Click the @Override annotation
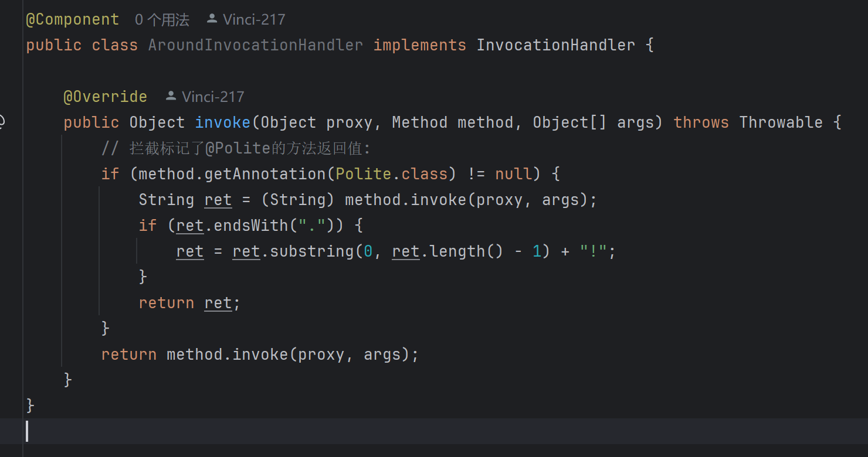 (106, 97)
